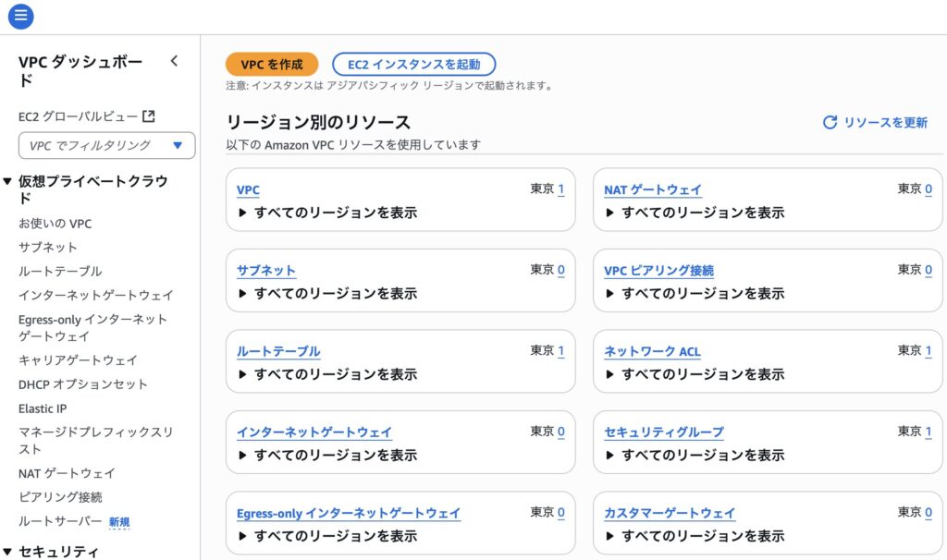The image size is (947, 560).
Task: Expand the セキュリティ sidebar section
Action: pyautogui.click(x=8, y=552)
